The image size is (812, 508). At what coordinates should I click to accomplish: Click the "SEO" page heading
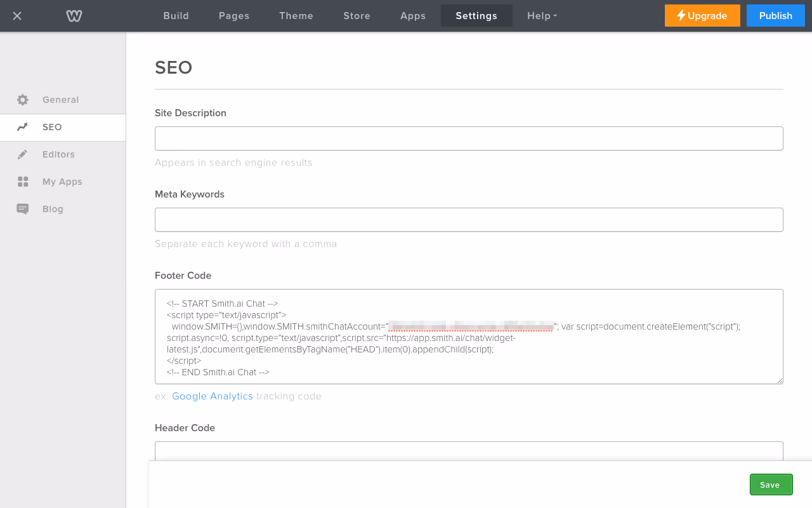[x=173, y=67]
